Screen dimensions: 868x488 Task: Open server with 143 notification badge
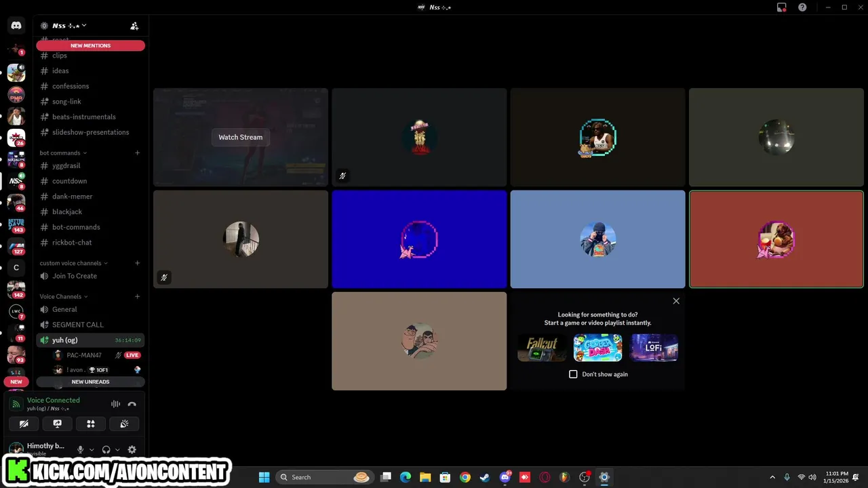16,224
